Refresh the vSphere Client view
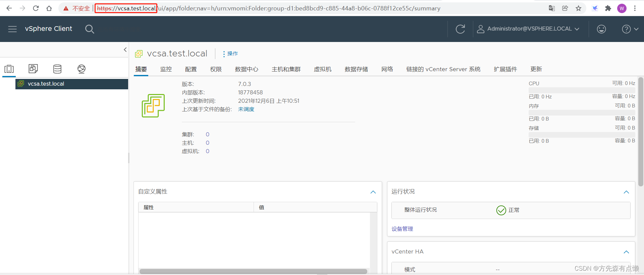This screenshot has width=644, height=275. (460, 29)
